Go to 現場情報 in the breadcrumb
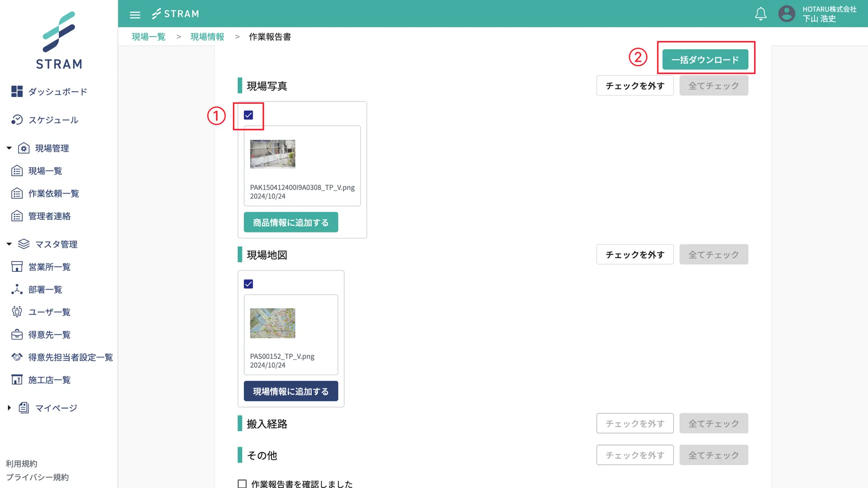The height and width of the screenshot is (488, 868). (x=207, y=37)
